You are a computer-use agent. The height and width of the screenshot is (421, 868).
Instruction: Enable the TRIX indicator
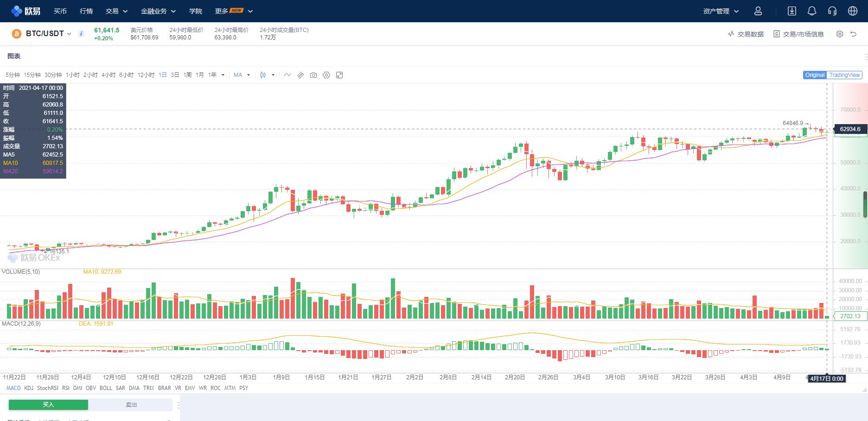tap(149, 388)
